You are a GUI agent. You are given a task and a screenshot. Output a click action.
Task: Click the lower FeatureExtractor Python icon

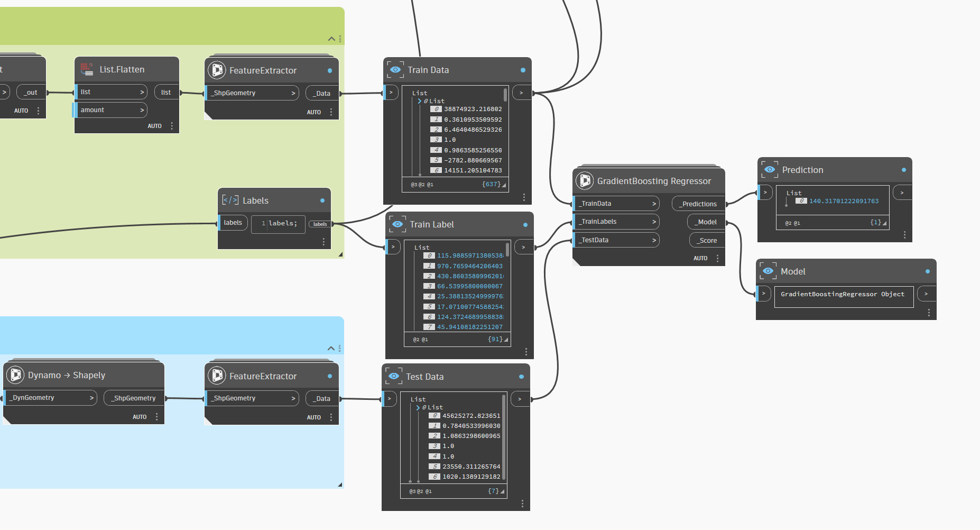tap(217, 376)
